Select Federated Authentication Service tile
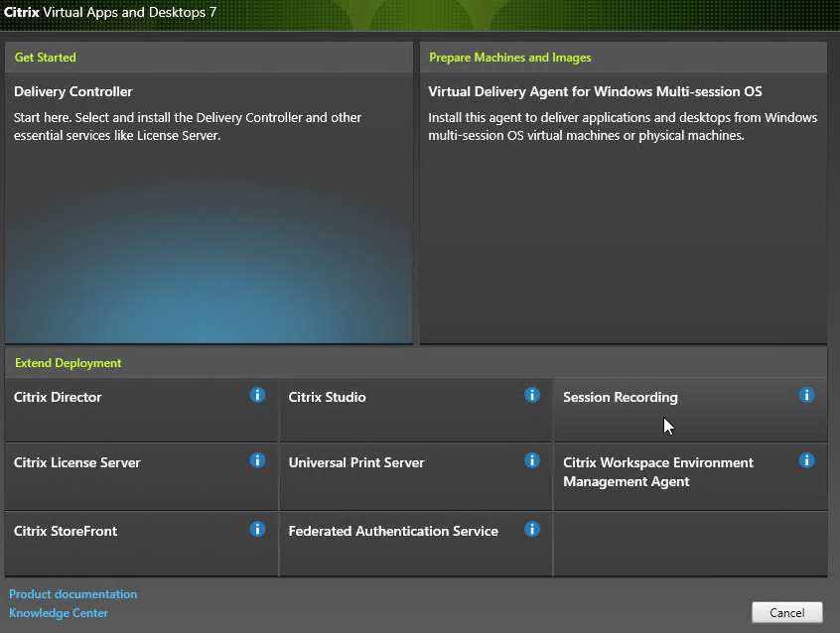The image size is (840, 633). [x=416, y=544]
